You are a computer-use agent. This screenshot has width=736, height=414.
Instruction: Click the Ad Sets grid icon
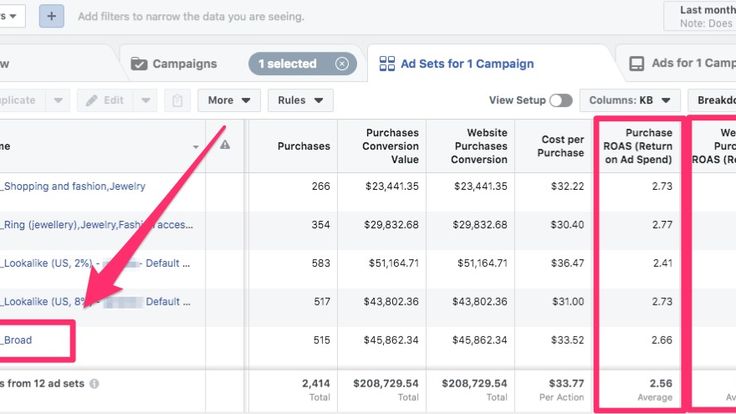tap(386, 64)
